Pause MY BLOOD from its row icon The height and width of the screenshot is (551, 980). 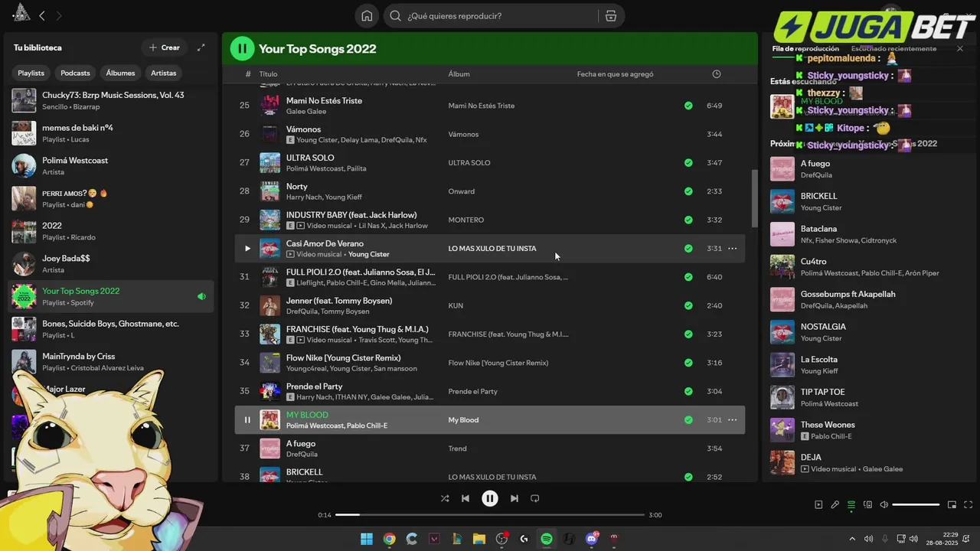pyautogui.click(x=247, y=419)
